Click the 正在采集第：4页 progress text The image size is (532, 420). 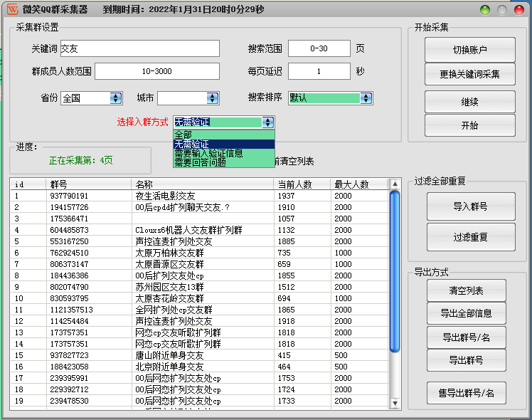click(81, 160)
